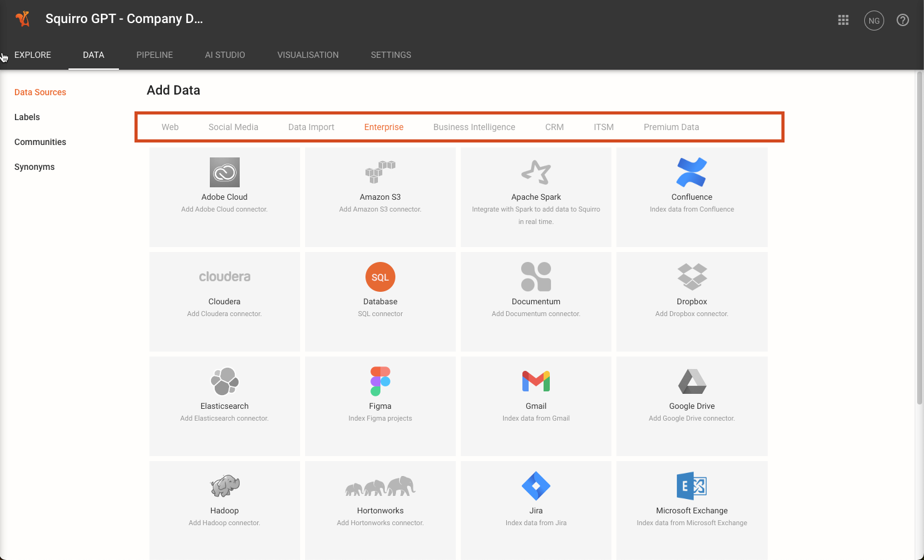The height and width of the screenshot is (560, 924).
Task: Click 'Add Hortonworks connector.' description
Action: point(380,523)
